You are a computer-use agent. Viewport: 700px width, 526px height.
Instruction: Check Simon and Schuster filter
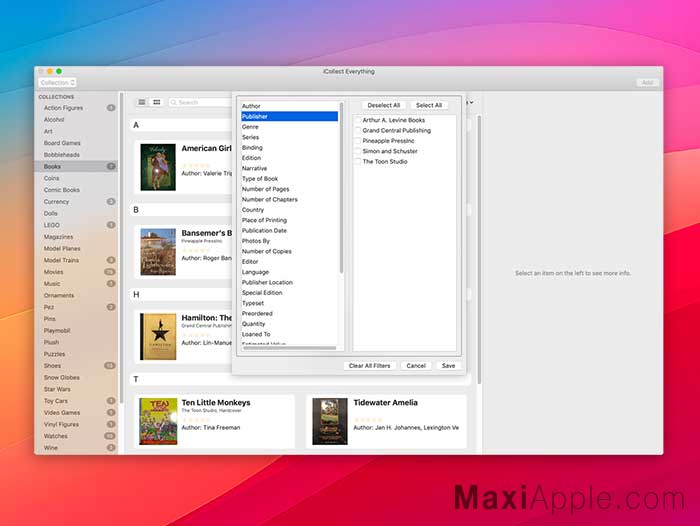click(x=358, y=151)
